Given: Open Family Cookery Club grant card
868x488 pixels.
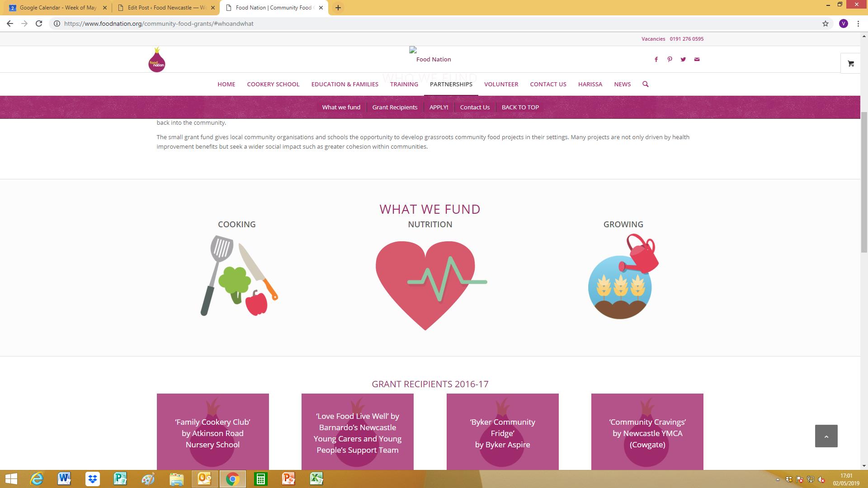Looking at the screenshot, I should point(212,432).
